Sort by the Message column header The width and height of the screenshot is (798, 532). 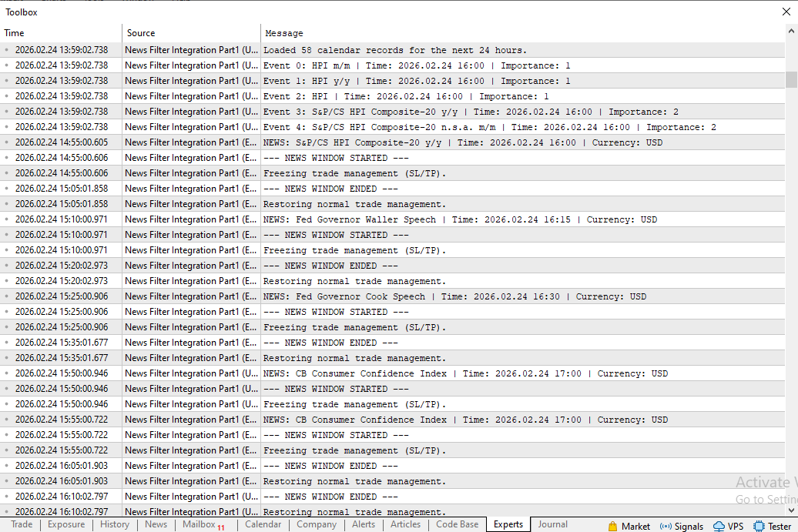[523, 33]
